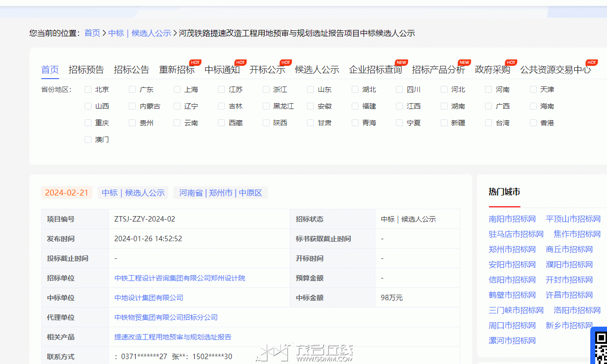Open the 安阳市招标网 link

tap(512, 265)
